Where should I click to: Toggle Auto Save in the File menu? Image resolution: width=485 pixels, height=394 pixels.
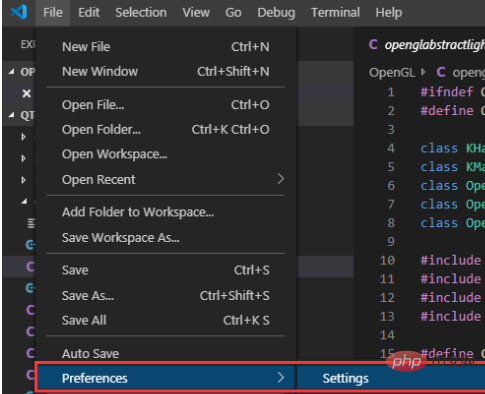(166, 353)
